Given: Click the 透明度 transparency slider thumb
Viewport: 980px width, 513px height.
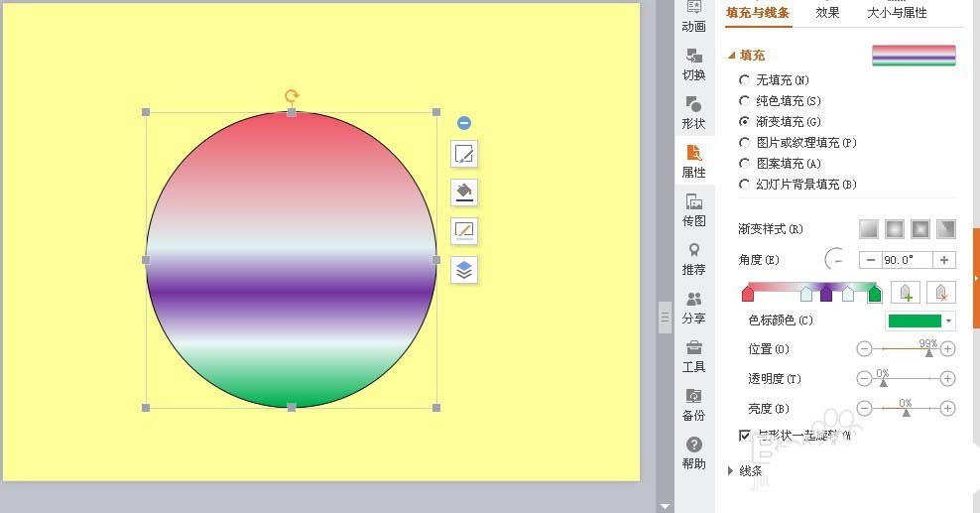Looking at the screenshot, I should [x=883, y=382].
